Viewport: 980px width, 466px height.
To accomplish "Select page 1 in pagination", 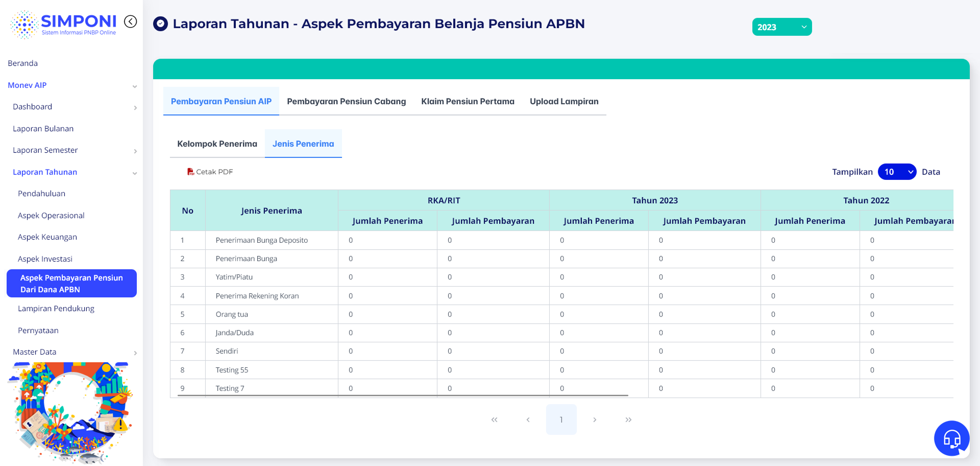I will pyautogui.click(x=561, y=420).
